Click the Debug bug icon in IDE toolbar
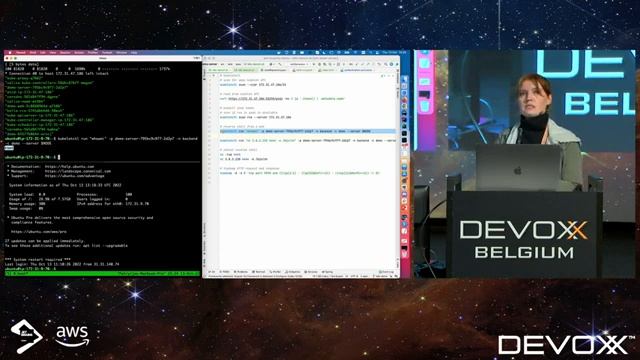 (319, 64)
